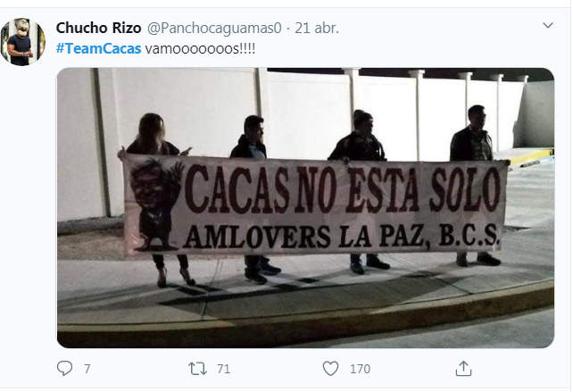
Task: Click the AMLOVERS LA PAZ banner line
Action: [x=341, y=237]
